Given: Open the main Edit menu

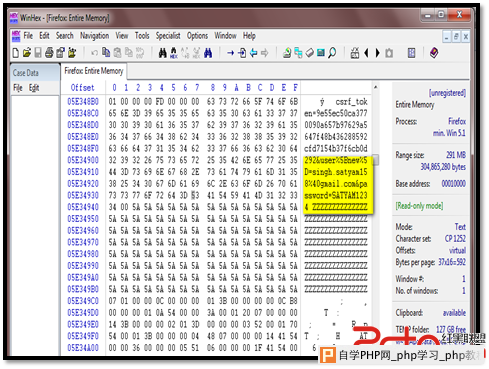Looking at the screenshot, I should [x=44, y=36].
